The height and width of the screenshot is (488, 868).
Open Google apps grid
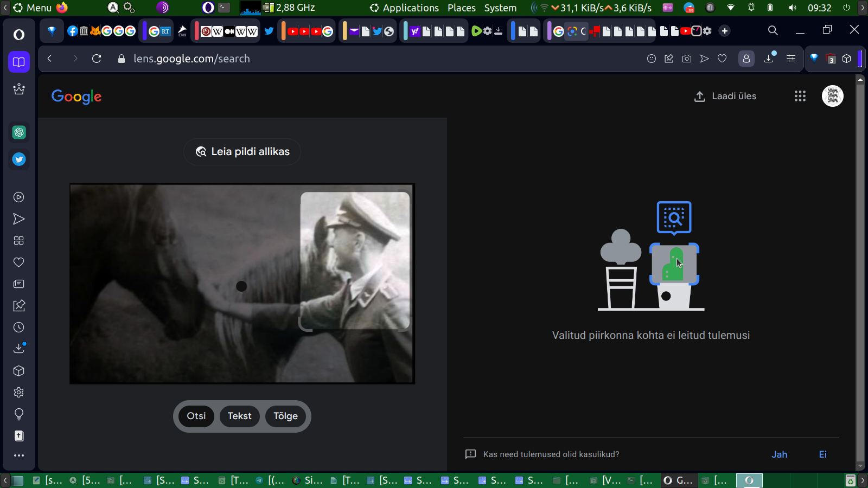800,96
